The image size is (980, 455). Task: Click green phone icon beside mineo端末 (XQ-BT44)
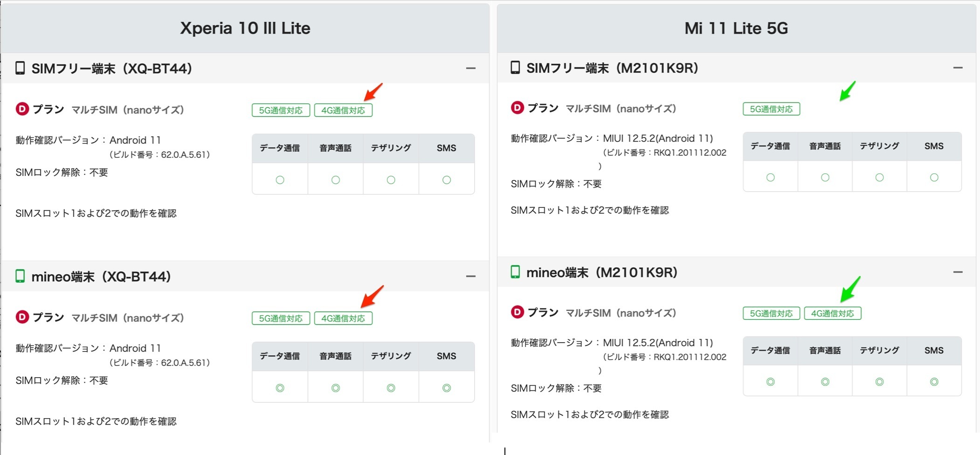(x=20, y=276)
